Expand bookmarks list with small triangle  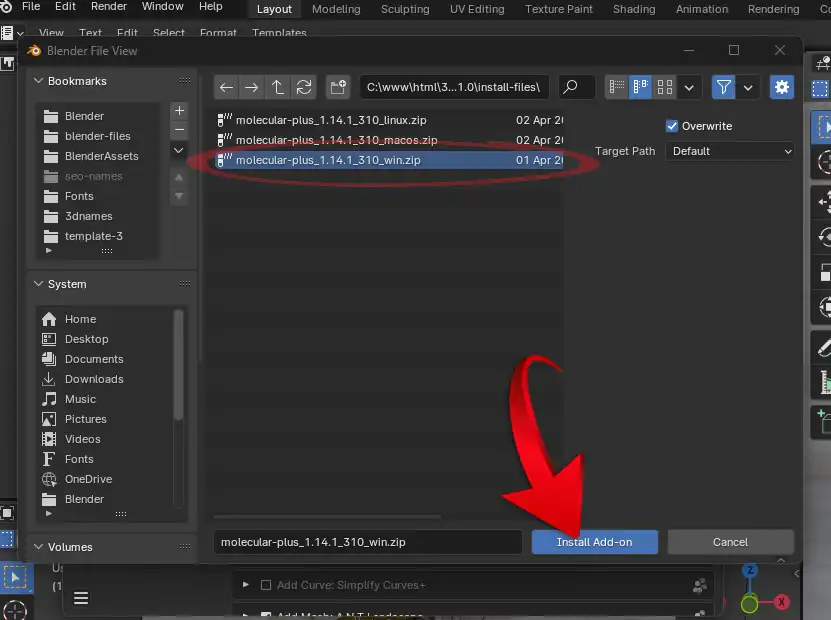(49, 251)
